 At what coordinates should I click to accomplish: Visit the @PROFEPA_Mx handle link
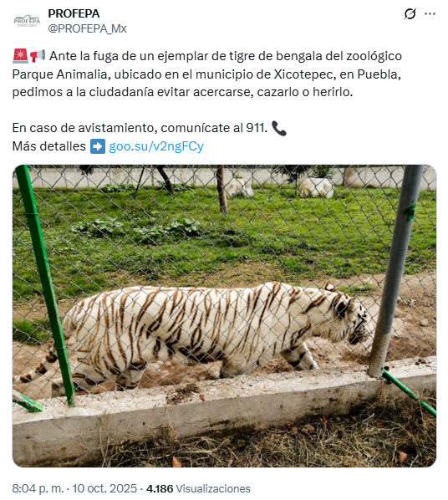pos(88,28)
